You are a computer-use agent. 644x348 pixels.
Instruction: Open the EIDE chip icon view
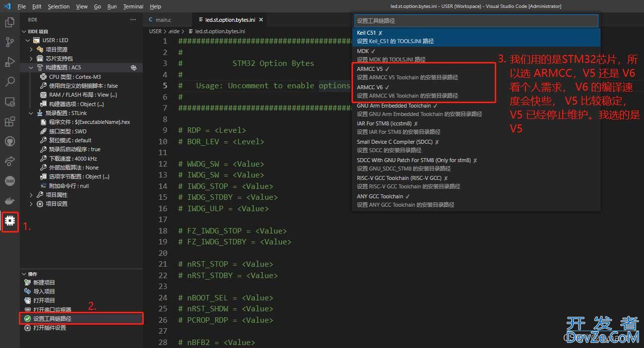tap(9, 221)
